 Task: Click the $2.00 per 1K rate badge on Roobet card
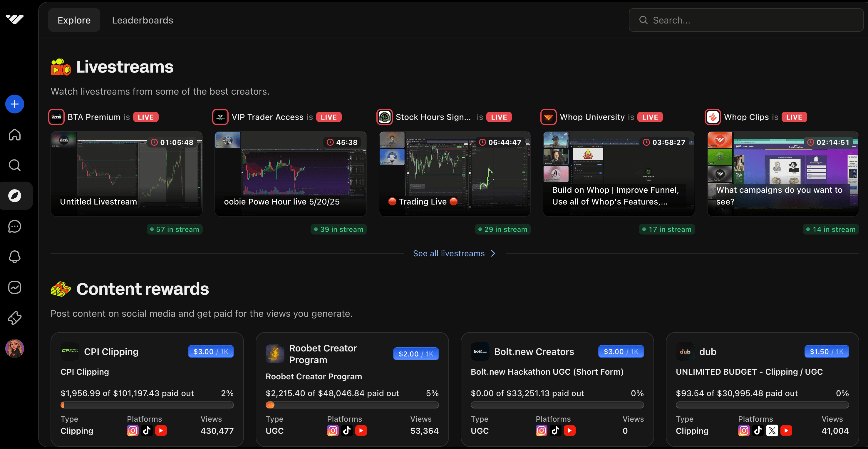[x=415, y=353]
